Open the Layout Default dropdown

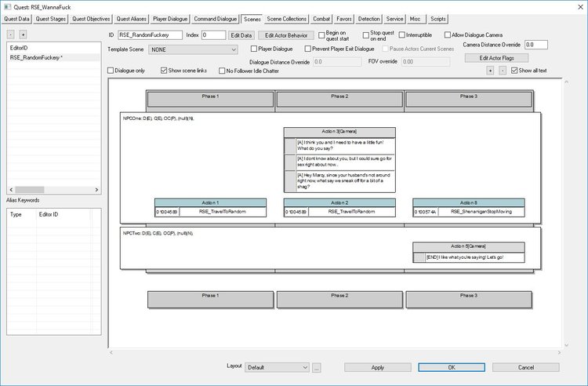(277, 368)
